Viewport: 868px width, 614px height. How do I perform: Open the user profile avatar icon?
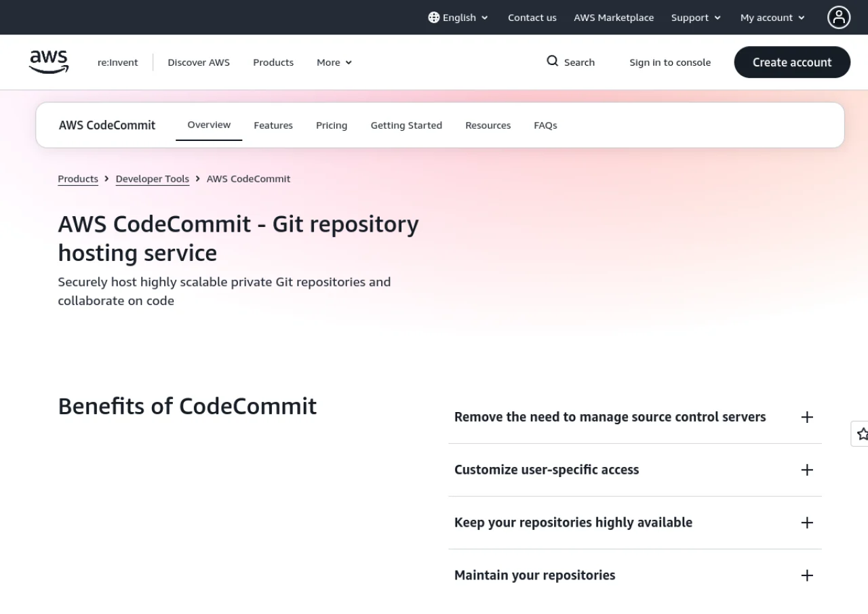(839, 18)
